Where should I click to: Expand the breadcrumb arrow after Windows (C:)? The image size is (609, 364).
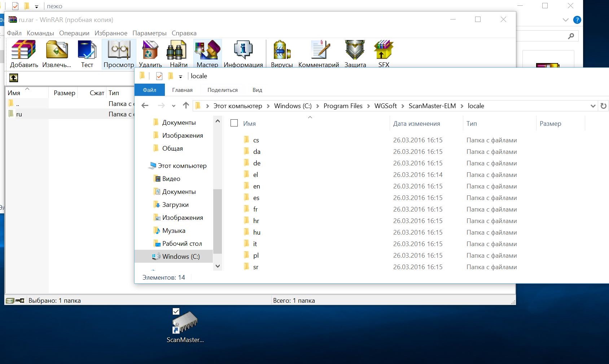click(317, 106)
